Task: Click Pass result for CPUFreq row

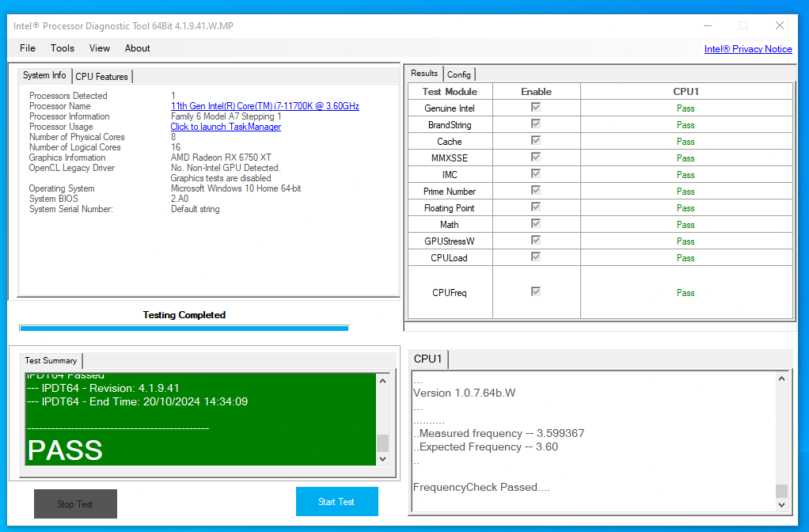Action: coord(686,293)
